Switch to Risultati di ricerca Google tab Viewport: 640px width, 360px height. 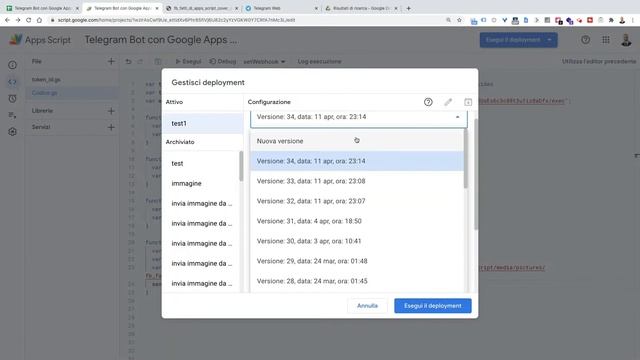[x=361, y=8]
